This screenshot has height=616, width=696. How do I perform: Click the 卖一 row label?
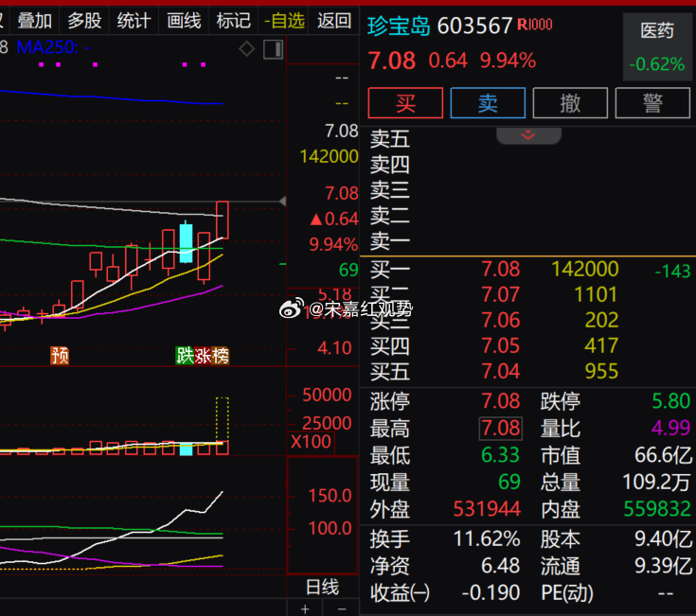pos(390,241)
